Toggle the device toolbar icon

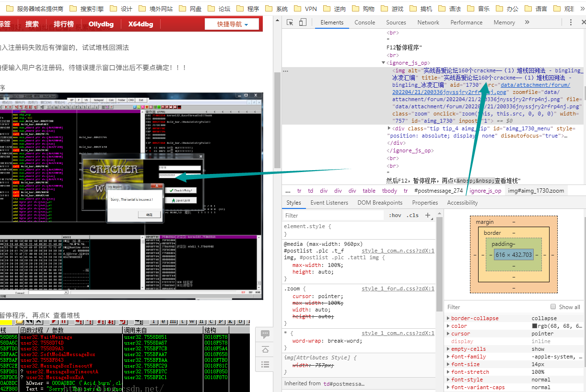click(303, 23)
